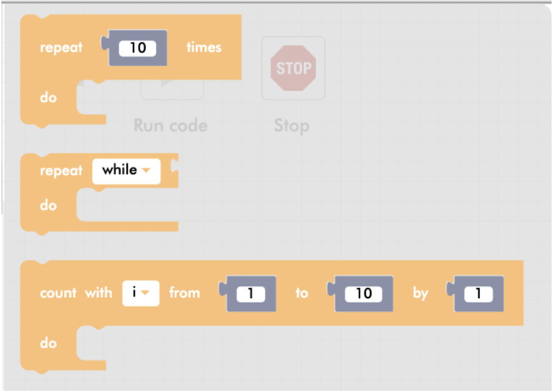This screenshot has height=392, width=554.
Task: Click the "times" label in repeat block
Action: click(x=204, y=47)
